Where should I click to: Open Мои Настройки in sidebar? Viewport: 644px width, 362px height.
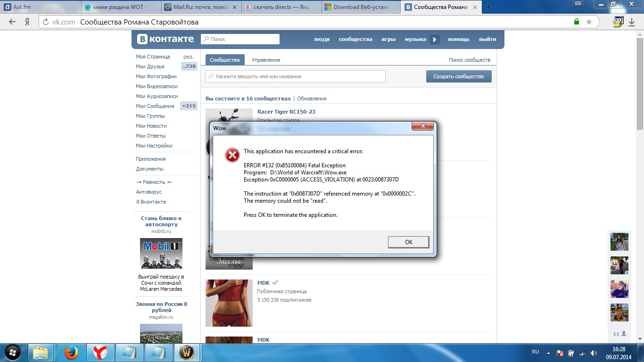click(x=154, y=146)
